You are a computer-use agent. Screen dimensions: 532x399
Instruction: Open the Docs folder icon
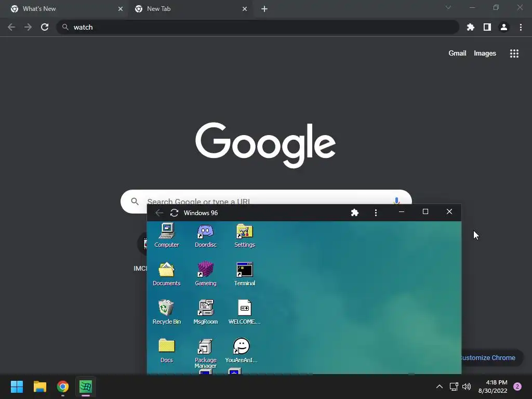(x=167, y=351)
